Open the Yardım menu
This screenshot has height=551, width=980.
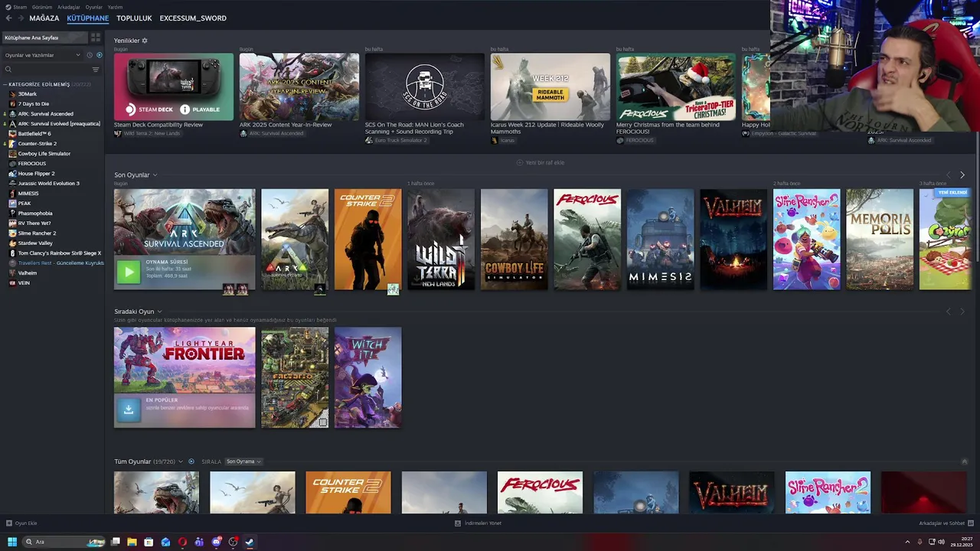click(x=115, y=7)
